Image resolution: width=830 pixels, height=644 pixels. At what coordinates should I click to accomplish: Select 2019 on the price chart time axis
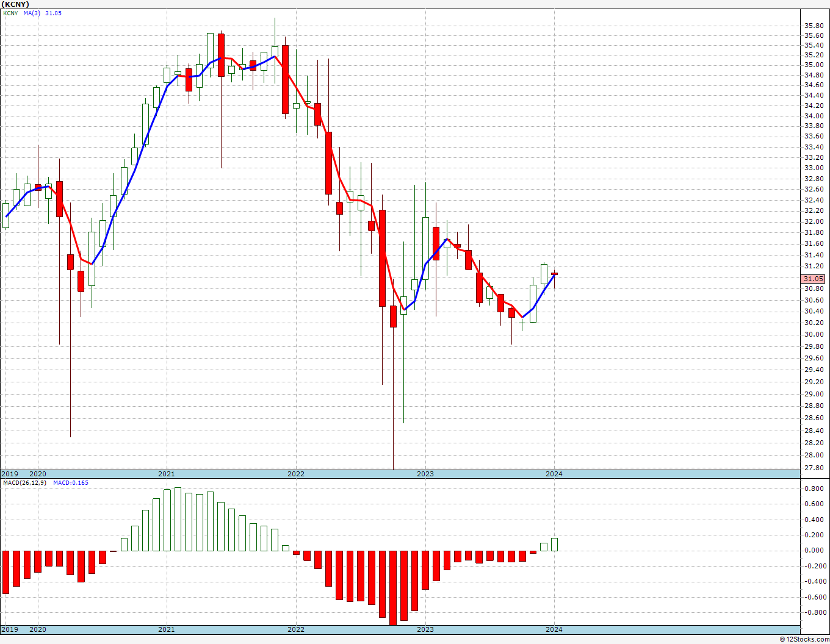pos(9,474)
